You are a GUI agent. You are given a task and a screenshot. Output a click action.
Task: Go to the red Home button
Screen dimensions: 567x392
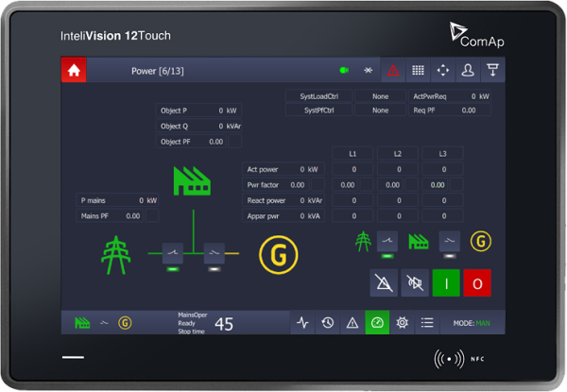(74, 70)
